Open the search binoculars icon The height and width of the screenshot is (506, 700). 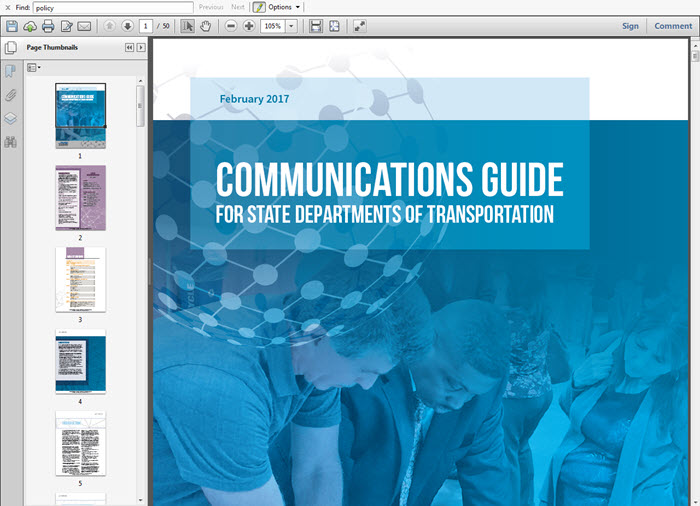[x=10, y=142]
